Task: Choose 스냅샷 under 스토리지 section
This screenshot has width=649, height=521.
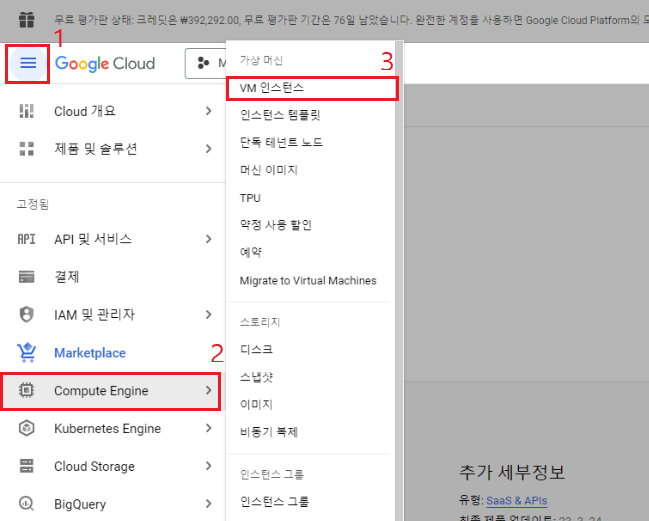Action: tap(310, 377)
